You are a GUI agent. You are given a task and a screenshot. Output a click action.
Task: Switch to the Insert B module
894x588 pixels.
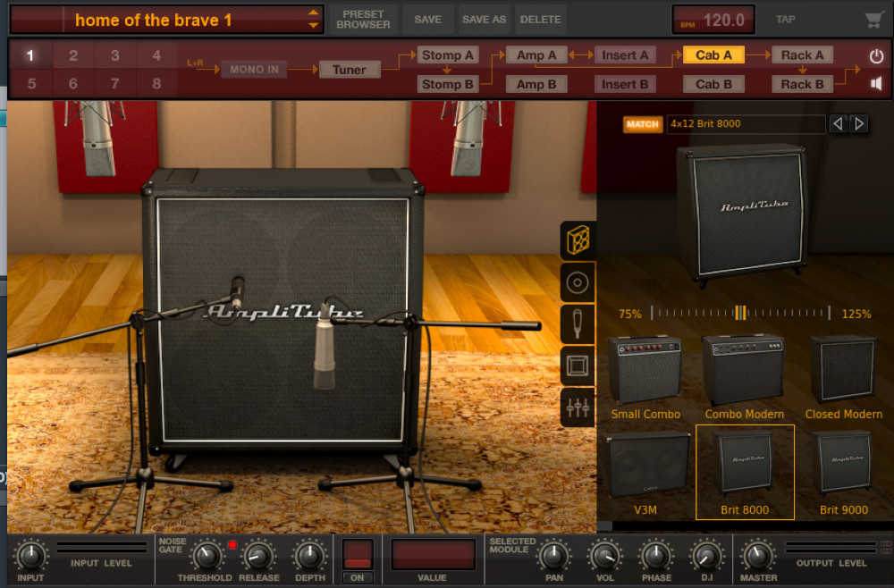pos(625,84)
